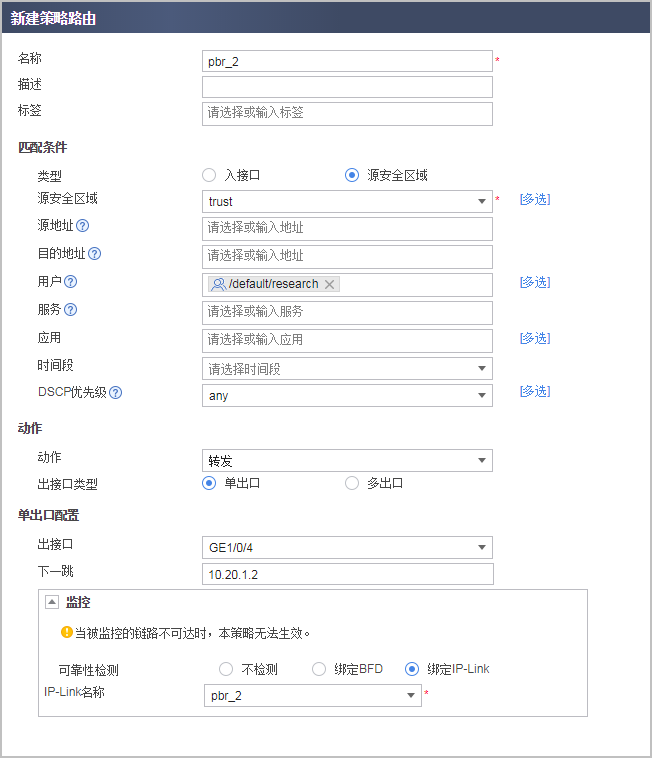Remove the /default/research user tag
This screenshot has width=652, height=758.
pyautogui.click(x=329, y=284)
